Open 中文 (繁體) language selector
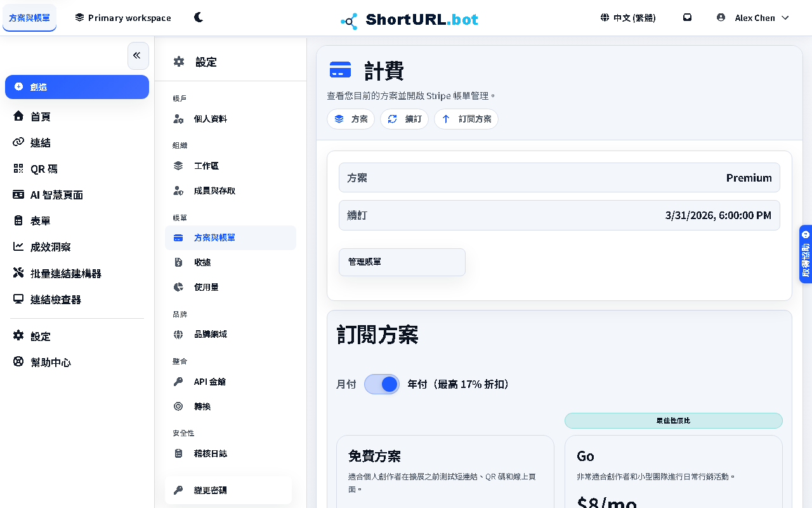Viewport: 812px width, 508px height. pyautogui.click(x=628, y=18)
